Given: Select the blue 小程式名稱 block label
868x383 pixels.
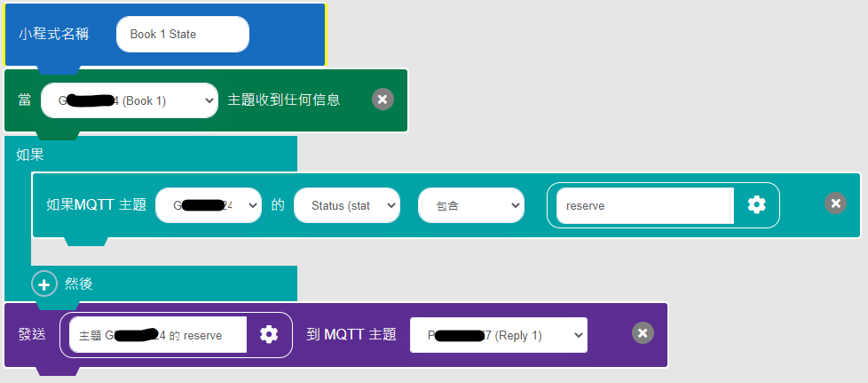Looking at the screenshot, I should point(54,35).
